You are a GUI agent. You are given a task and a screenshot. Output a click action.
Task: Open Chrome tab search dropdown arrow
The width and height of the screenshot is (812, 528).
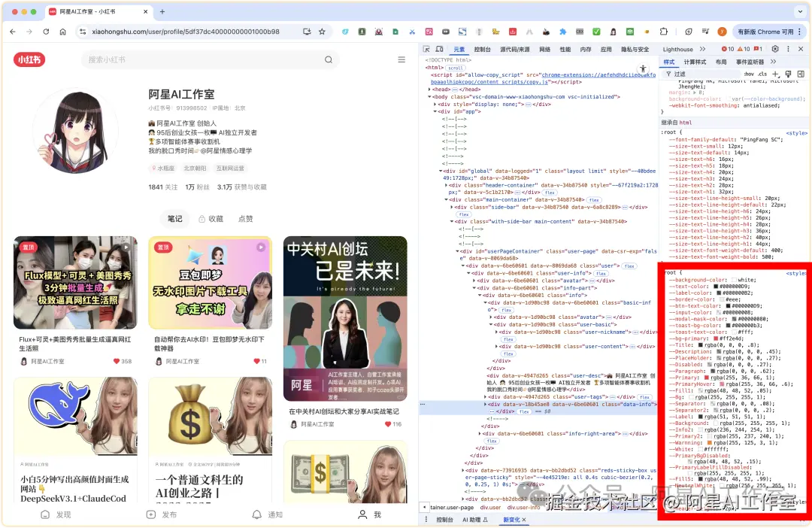(799, 11)
